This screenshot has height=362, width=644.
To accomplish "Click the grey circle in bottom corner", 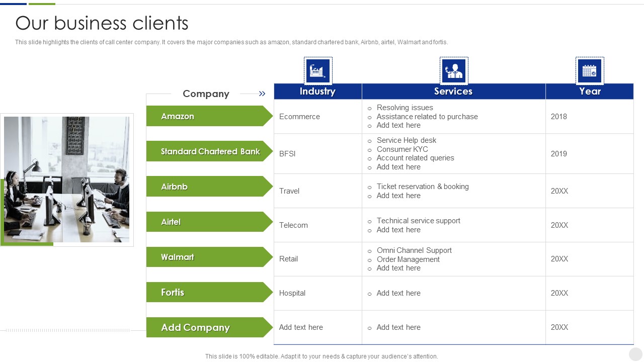I will click(635, 353).
